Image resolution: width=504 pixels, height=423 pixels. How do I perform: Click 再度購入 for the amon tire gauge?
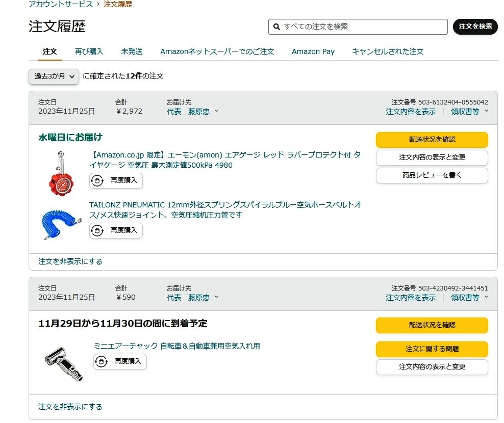pos(116,180)
